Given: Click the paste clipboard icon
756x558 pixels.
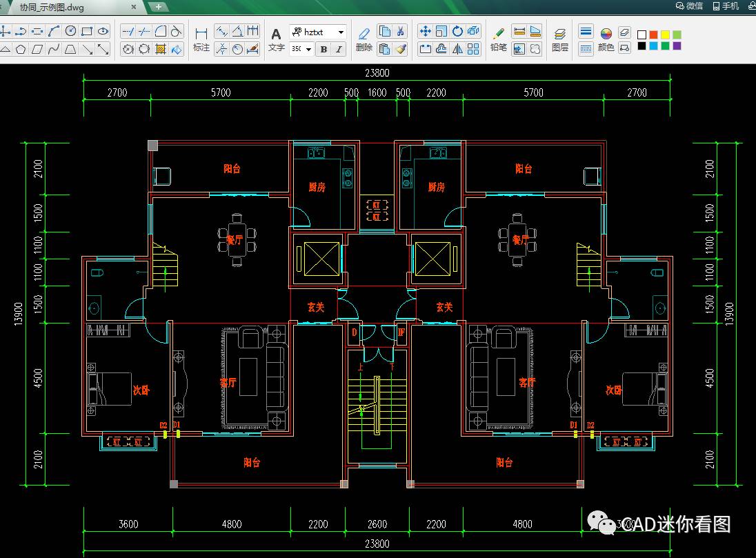Looking at the screenshot, I should click(x=385, y=49).
